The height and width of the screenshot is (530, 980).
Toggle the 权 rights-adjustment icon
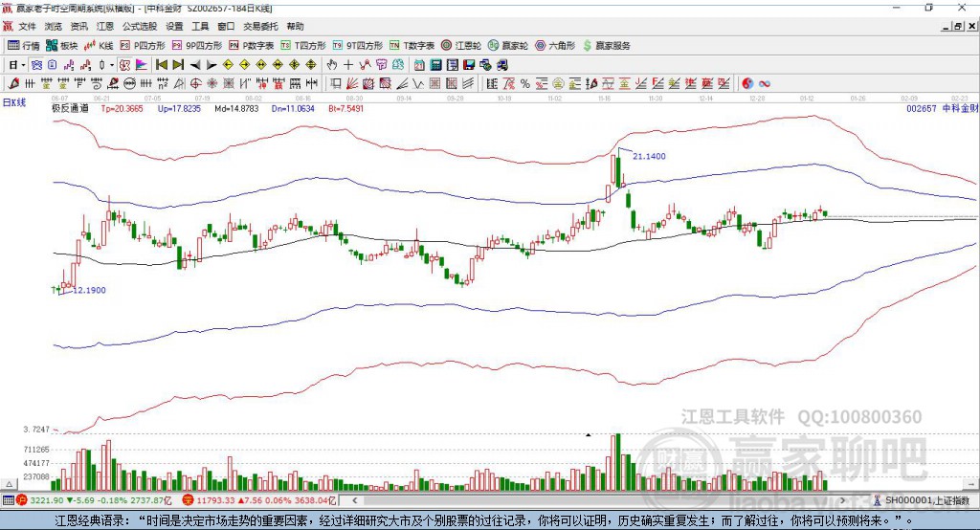pyautogui.click(x=124, y=65)
